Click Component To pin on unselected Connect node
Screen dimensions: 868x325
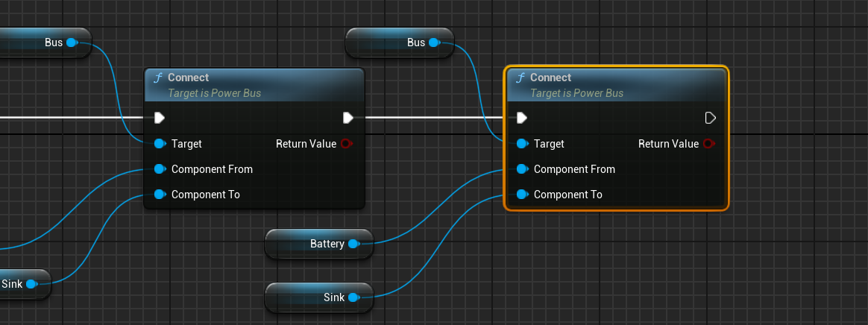point(160,195)
